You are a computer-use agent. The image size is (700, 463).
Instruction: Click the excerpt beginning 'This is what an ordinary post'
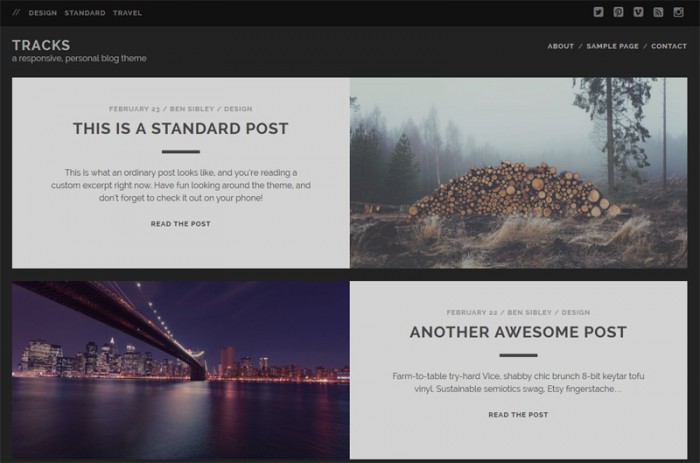181,185
